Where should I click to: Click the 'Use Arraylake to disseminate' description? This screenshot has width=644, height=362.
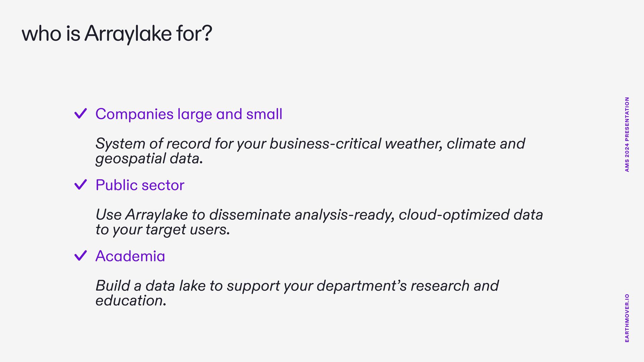(x=319, y=222)
